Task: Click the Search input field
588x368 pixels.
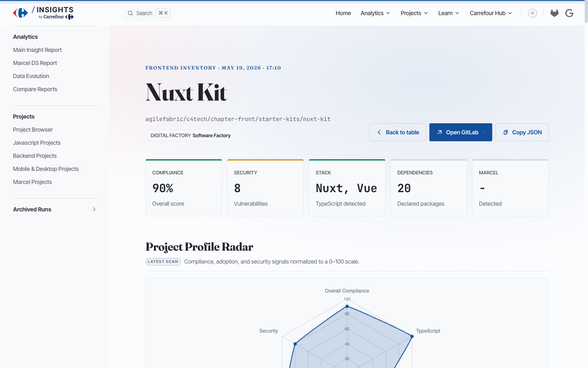Action: click(149, 13)
